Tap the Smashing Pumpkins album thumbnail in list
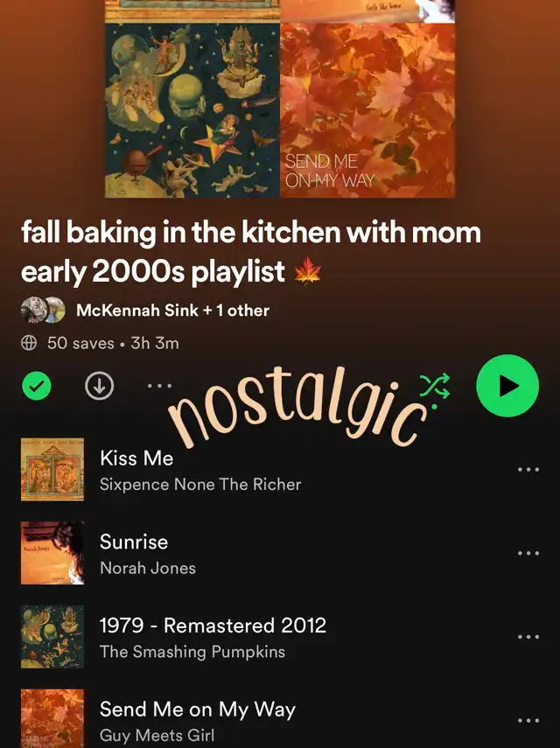Screen dimensions: 560x748 [52, 637]
